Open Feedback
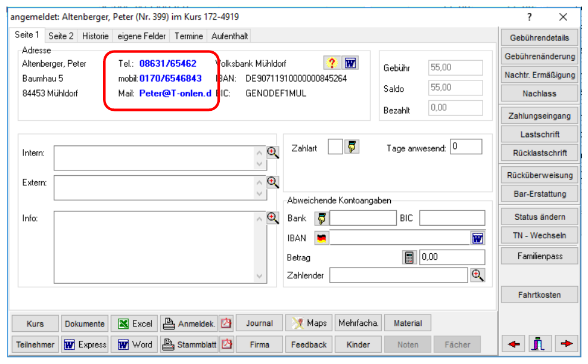588x364 pixels. point(309,344)
